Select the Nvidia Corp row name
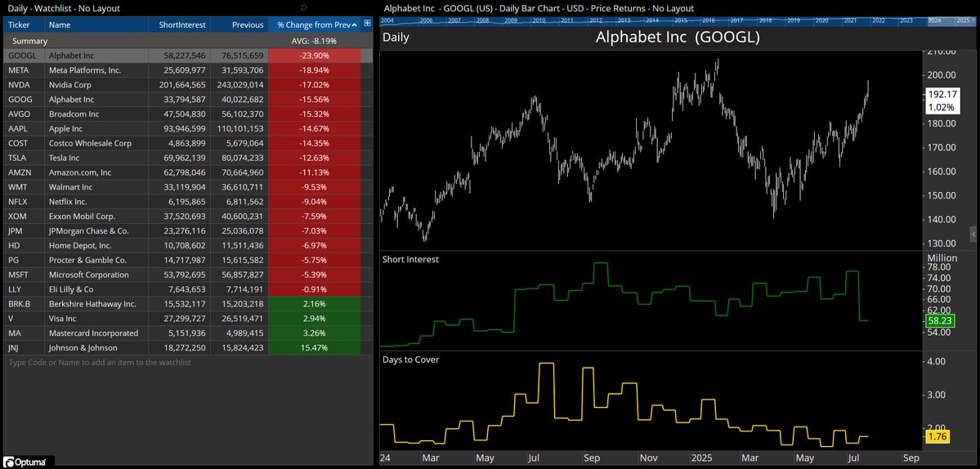The image size is (980, 469). coord(70,84)
